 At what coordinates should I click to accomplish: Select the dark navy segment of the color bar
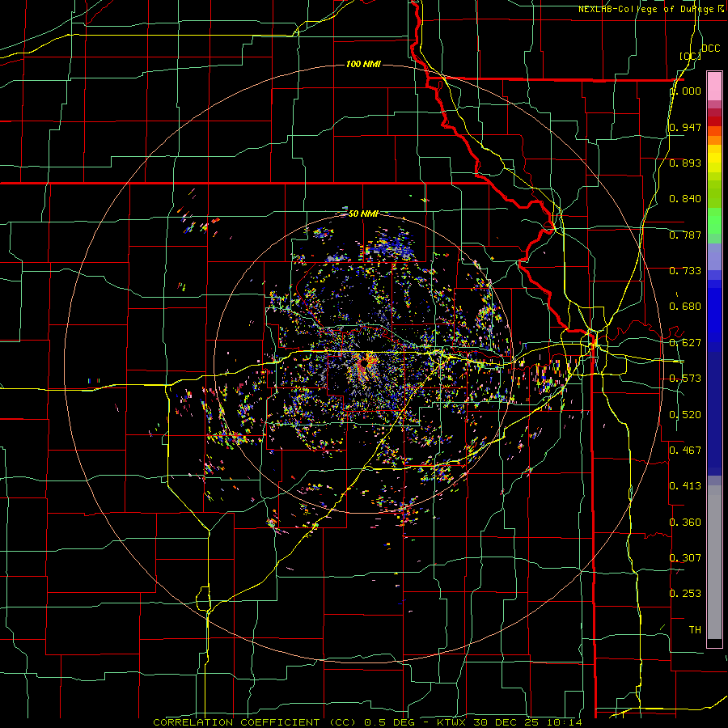point(714,413)
